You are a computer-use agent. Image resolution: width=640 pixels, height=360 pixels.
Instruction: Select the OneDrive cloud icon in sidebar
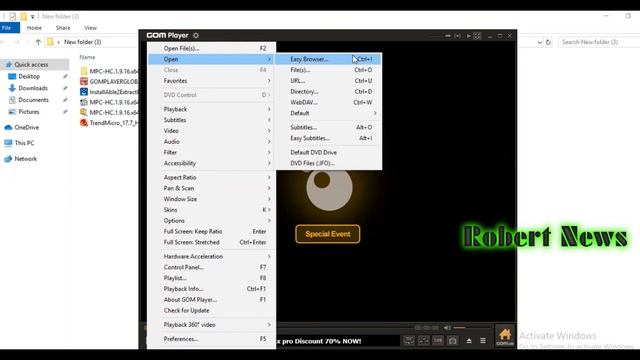[8, 127]
